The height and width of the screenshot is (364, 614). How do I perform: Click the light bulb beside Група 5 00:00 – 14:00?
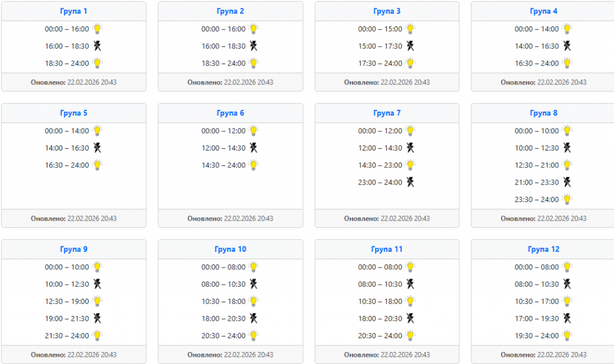tap(97, 131)
